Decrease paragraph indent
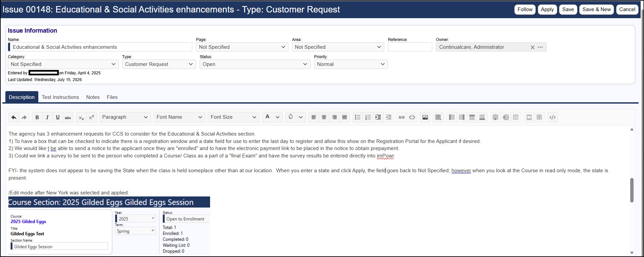The width and height of the screenshot is (644, 257). point(389,117)
